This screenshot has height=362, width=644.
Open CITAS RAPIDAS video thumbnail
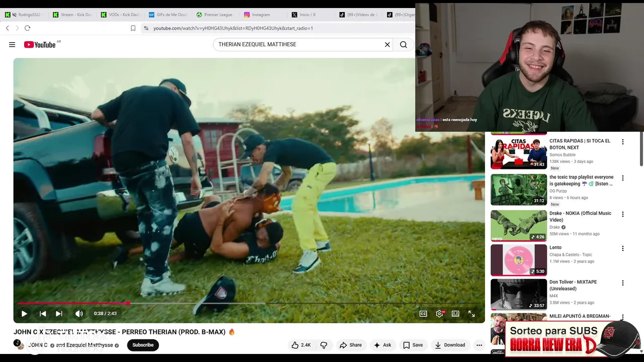point(519,153)
